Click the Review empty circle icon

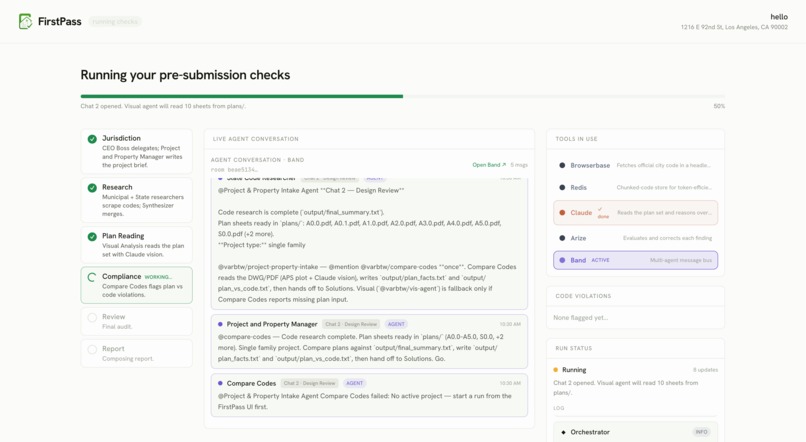pos(92,317)
